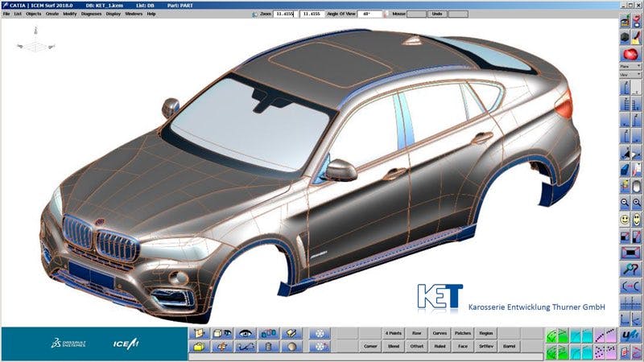
Task: Click the Barrel button
Action: tap(509, 346)
